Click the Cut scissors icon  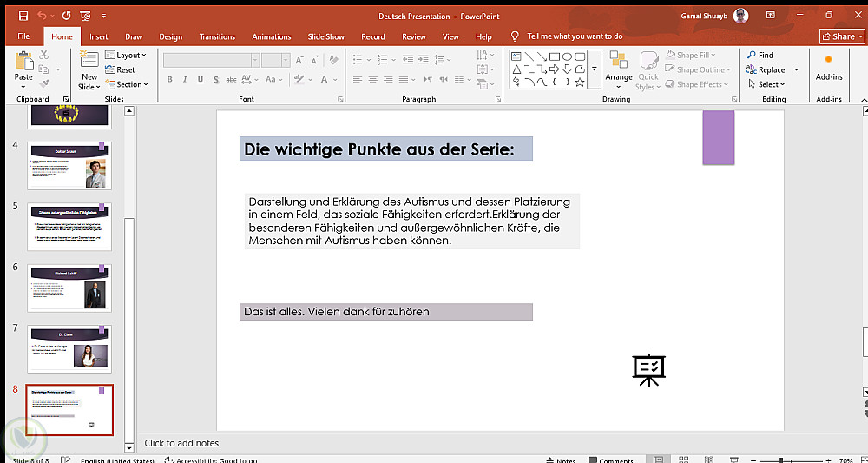(44, 55)
